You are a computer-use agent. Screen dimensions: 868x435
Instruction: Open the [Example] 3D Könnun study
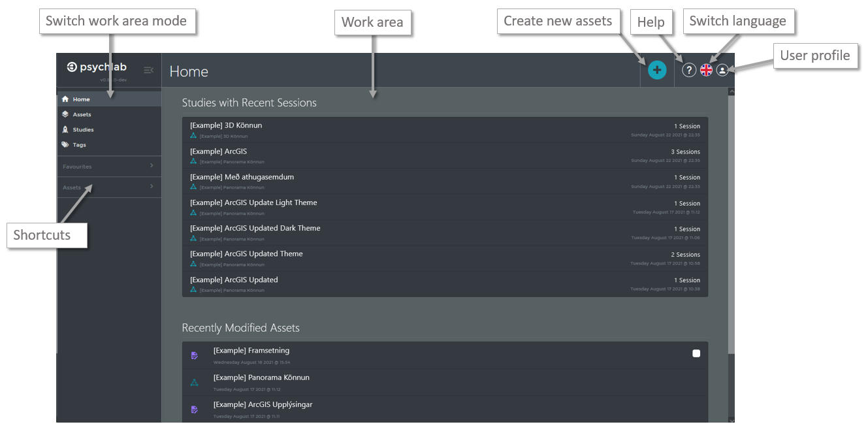point(226,125)
